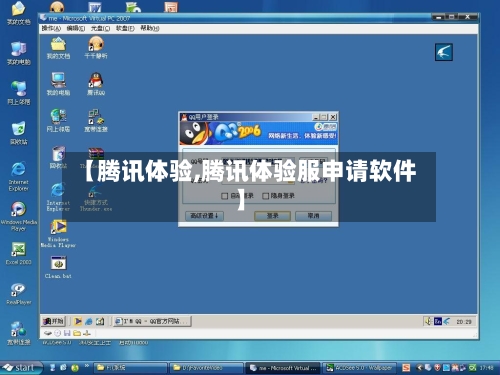Open 帮助(H) menu in Virtual PC
The width and height of the screenshot is (500, 375).
150,28
